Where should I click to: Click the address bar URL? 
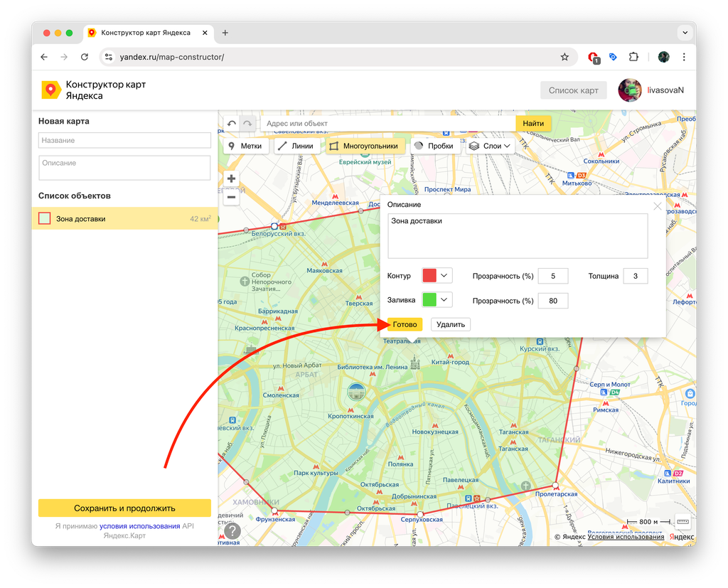[x=172, y=57]
